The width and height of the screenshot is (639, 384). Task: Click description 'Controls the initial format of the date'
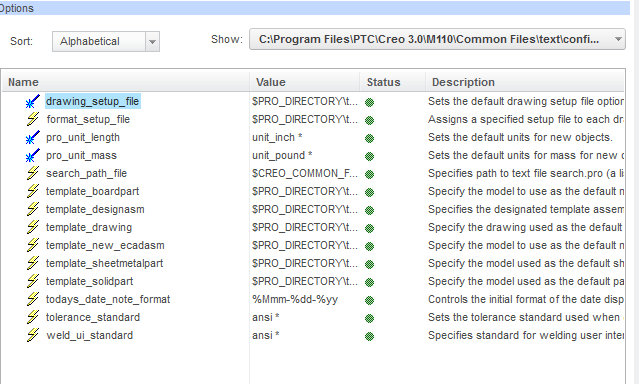click(x=526, y=299)
